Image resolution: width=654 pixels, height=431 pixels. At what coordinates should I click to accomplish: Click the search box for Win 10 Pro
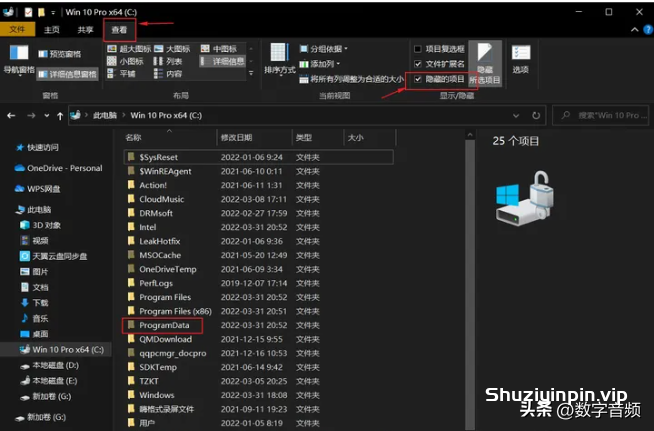[x=601, y=116]
